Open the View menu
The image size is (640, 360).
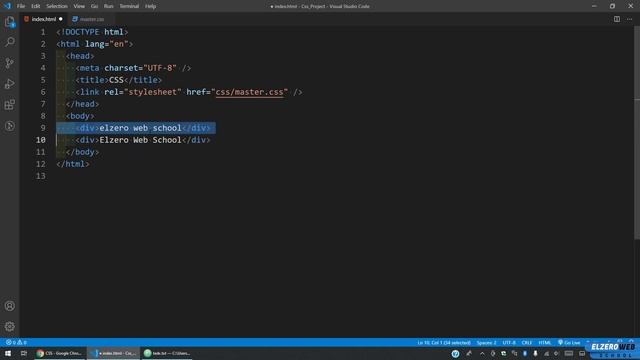79,6
